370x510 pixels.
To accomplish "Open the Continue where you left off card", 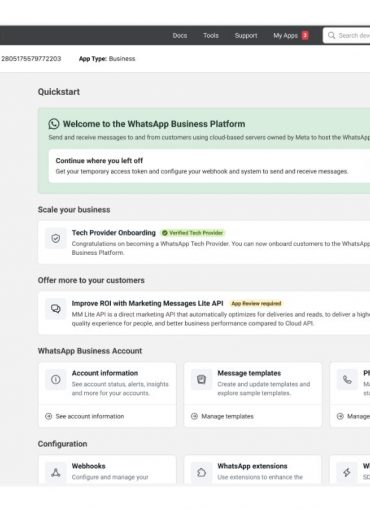I will (x=209, y=166).
